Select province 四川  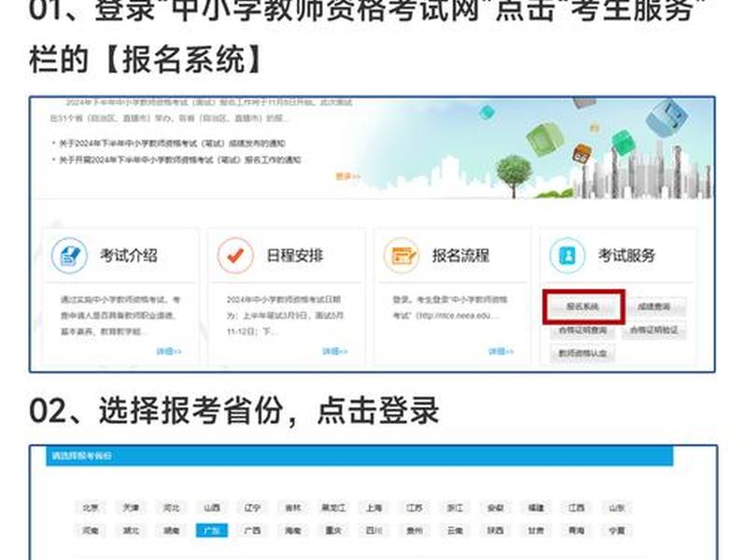(374, 530)
